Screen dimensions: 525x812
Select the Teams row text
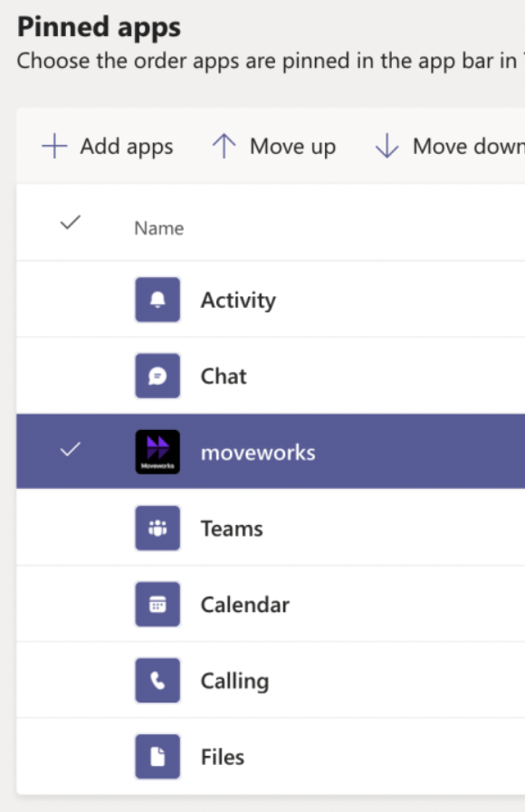(232, 529)
